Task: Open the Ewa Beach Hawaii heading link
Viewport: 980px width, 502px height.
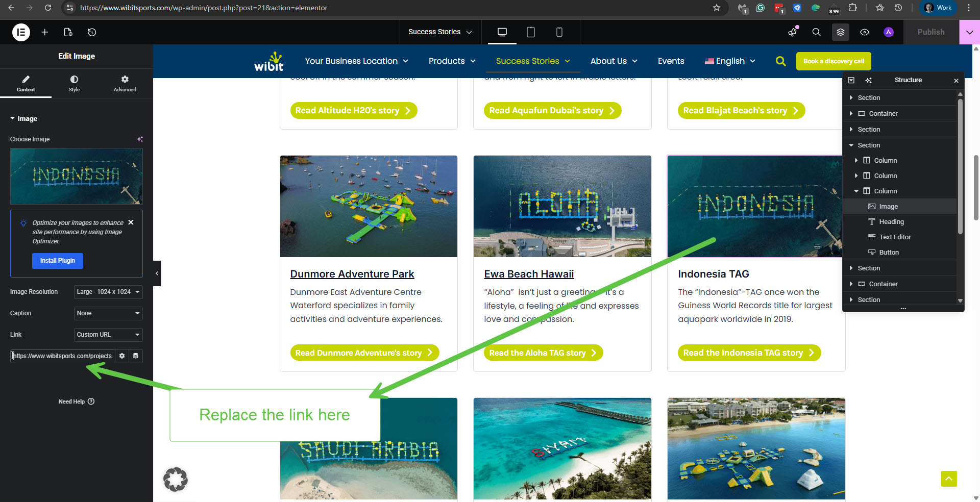Action: pyautogui.click(x=529, y=274)
